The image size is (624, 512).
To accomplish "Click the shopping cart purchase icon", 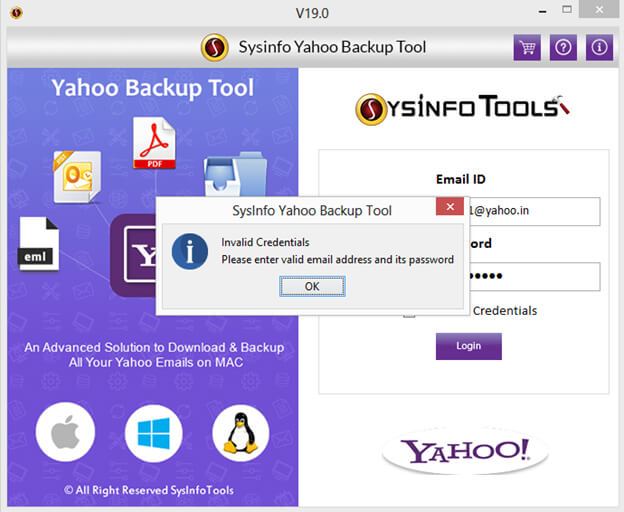I will (527, 47).
